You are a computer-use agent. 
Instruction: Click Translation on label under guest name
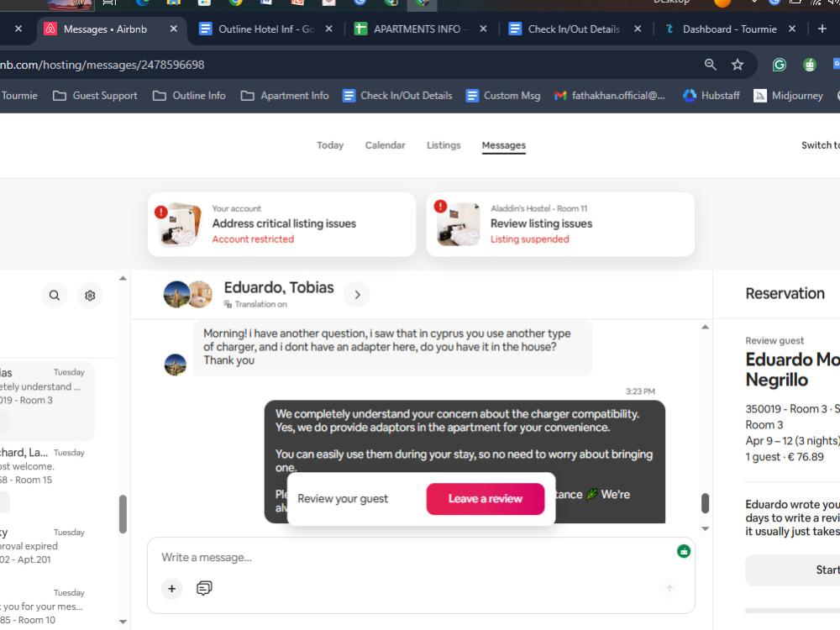255,304
